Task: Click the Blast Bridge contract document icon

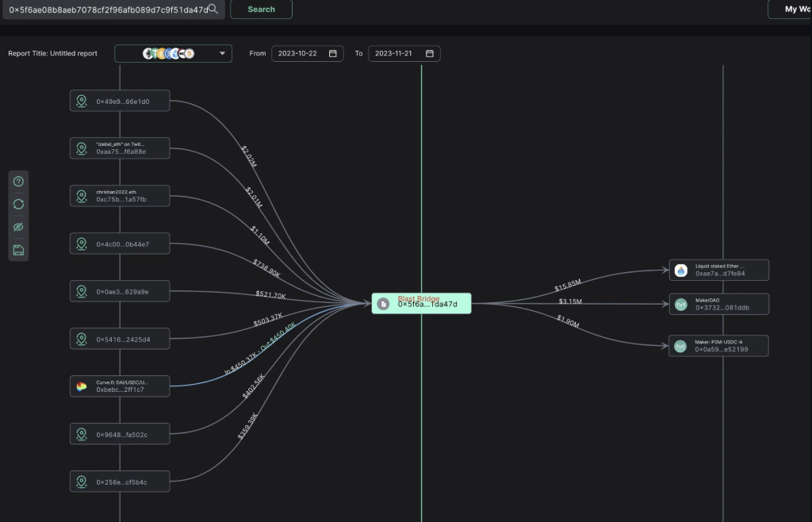Action: pyautogui.click(x=384, y=304)
